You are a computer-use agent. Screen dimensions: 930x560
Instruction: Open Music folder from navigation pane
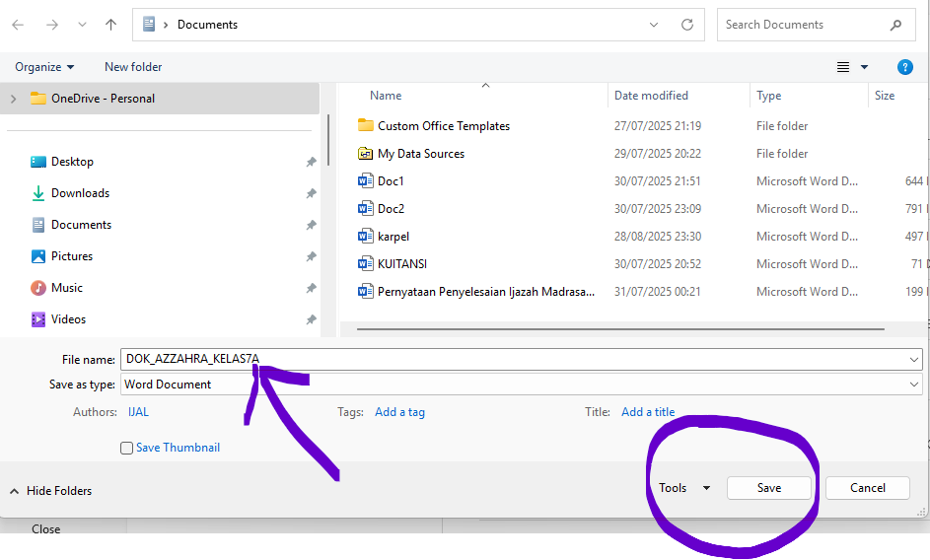(x=66, y=288)
